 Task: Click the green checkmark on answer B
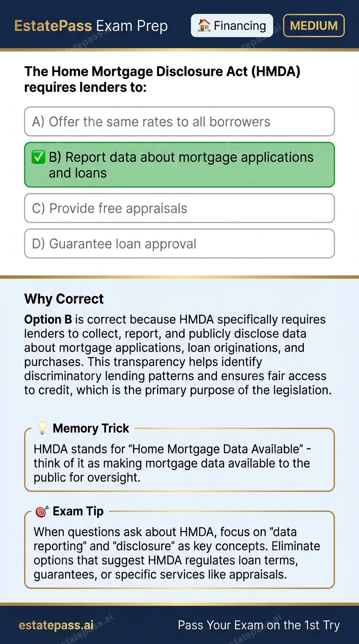pos(39,157)
